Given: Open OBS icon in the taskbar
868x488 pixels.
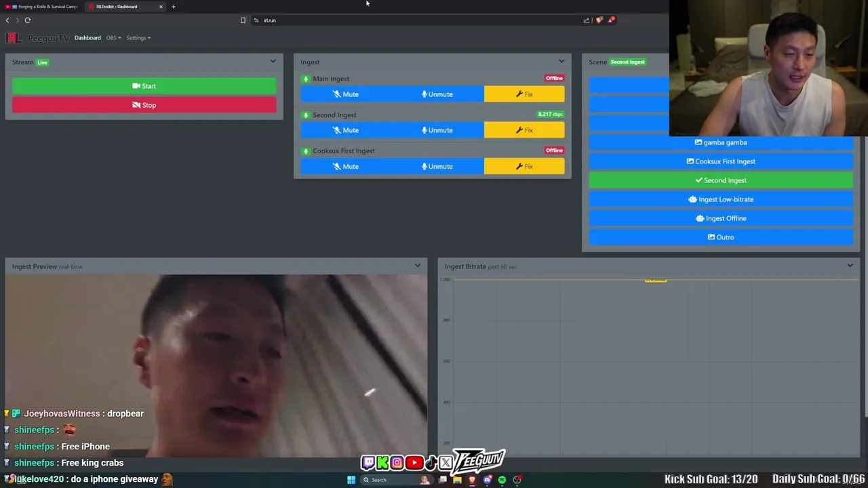Looking at the screenshot, I should [x=517, y=480].
